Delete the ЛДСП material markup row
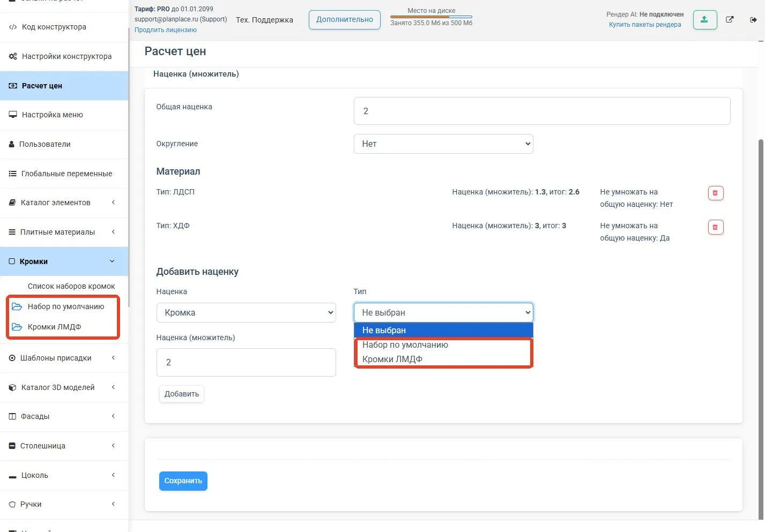Viewport: 765px width, 532px height. 716,193
